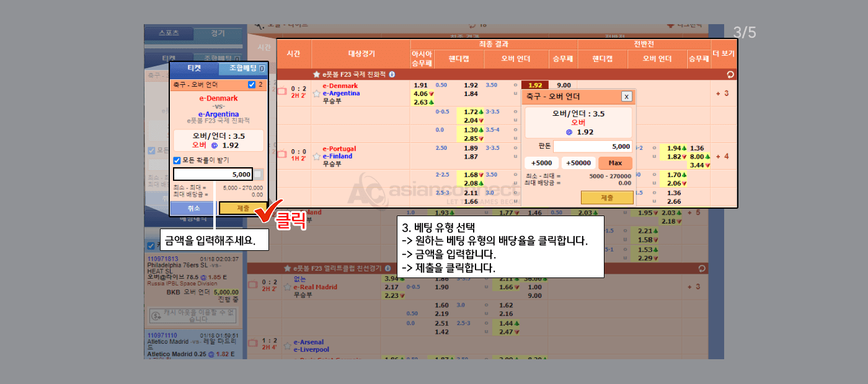Click the info icon beside e풋볼 F23 국제 친화적
868x384 pixels.
coord(392,74)
